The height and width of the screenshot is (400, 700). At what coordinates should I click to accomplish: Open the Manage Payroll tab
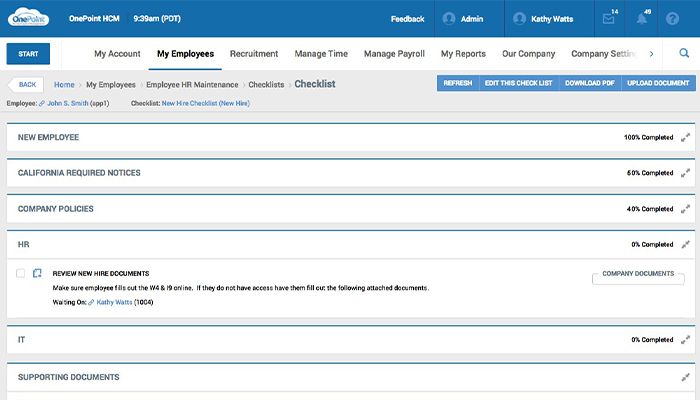394,54
